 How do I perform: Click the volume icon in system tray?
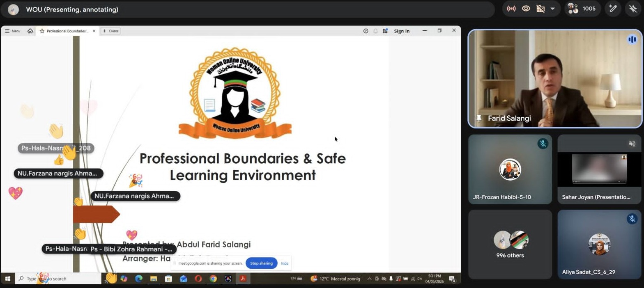coord(419,279)
